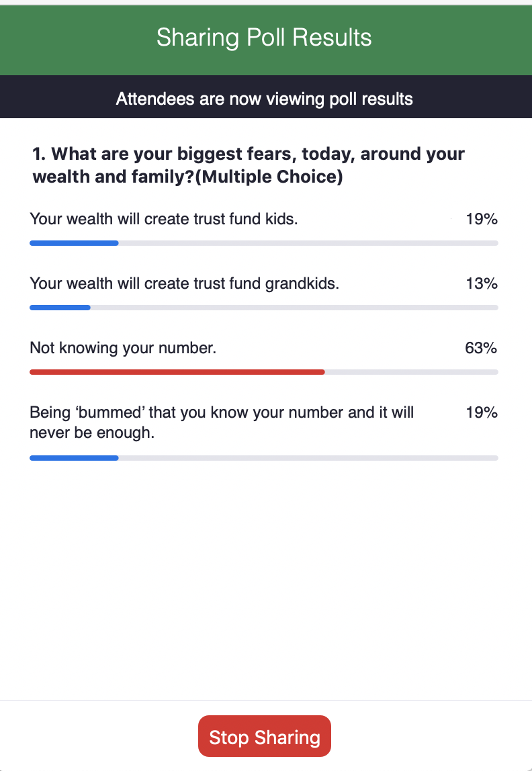Click the gray unfilled part of the 'never be enough' bar
The image size is (532, 771).
[308, 458]
